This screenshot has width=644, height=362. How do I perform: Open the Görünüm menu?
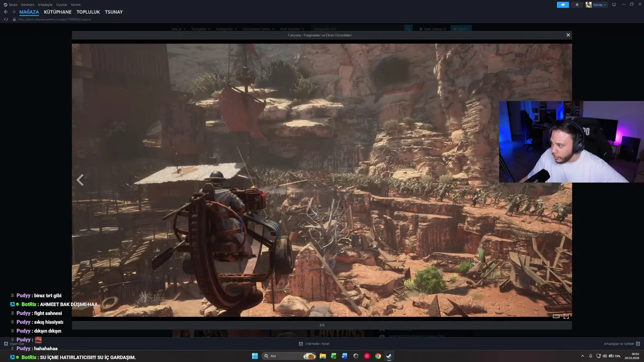(28, 5)
